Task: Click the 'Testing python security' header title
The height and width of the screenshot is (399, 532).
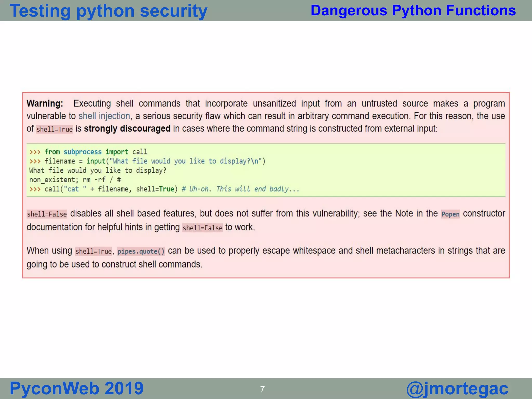Action: (108, 11)
